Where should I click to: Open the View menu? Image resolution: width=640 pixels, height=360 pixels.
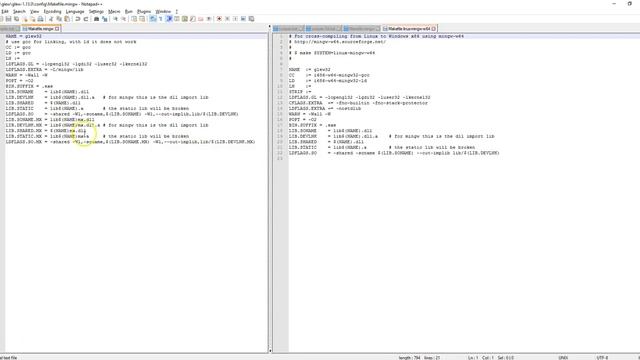pos(34,11)
